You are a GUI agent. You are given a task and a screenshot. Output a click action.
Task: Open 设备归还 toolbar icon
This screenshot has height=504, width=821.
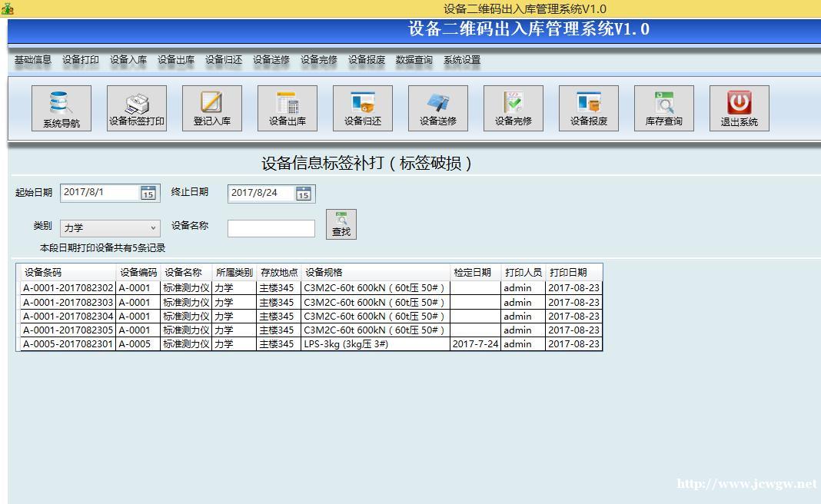pyautogui.click(x=362, y=108)
